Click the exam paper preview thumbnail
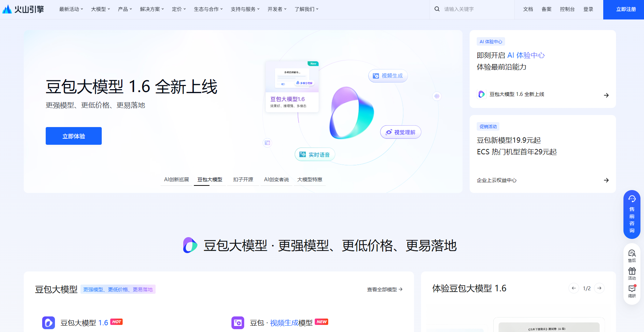This screenshot has height=332, width=644. (x=549, y=326)
